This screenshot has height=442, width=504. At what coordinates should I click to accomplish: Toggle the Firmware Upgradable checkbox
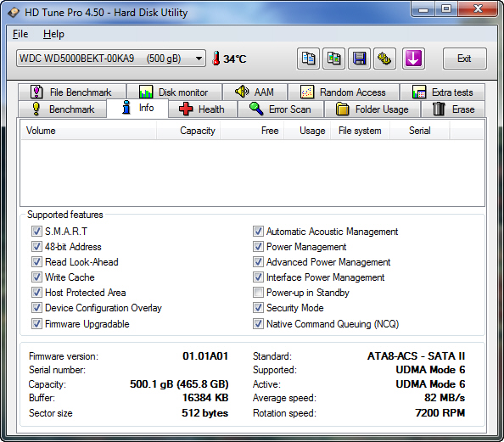36,324
